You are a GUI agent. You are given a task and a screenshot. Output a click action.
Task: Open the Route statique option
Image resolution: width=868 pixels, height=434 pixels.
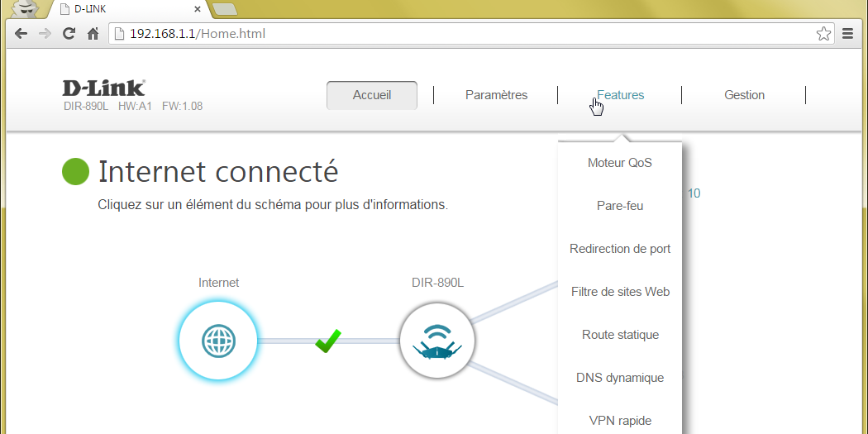coord(620,335)
